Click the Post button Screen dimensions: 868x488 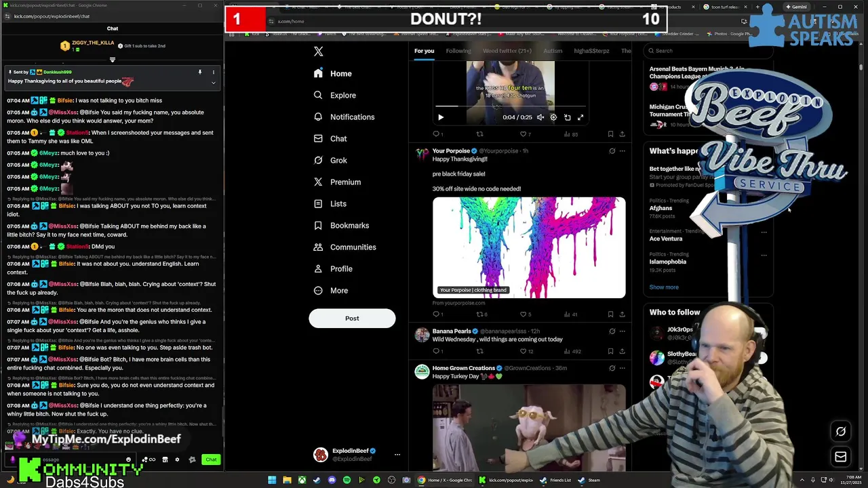[x=352, y=318]
